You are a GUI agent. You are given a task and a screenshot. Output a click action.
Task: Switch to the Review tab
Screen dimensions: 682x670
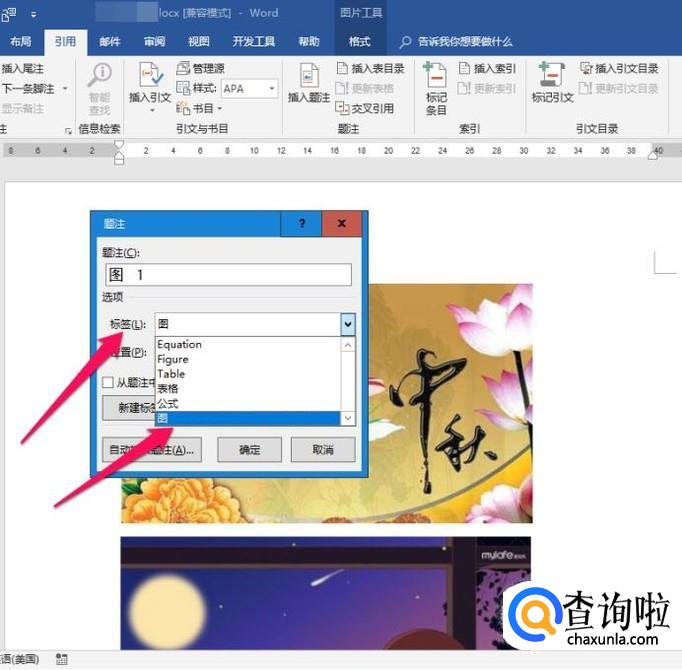[154, 42]
